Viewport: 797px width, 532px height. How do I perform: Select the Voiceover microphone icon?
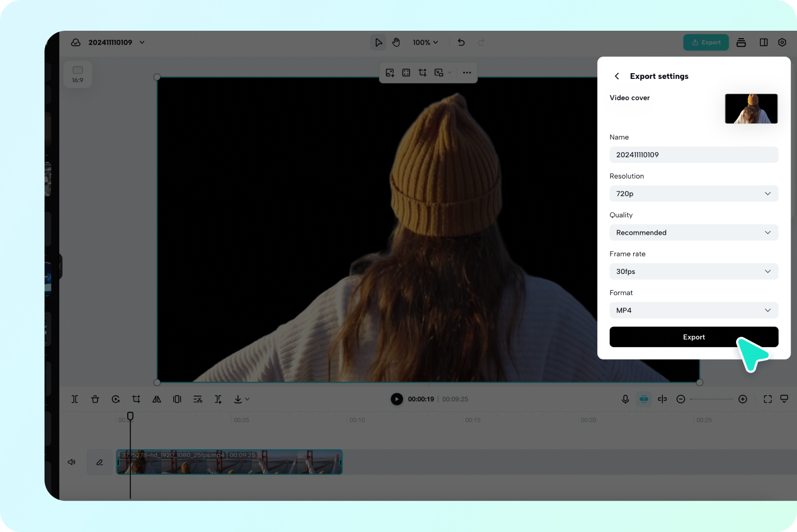click(625, 399)
